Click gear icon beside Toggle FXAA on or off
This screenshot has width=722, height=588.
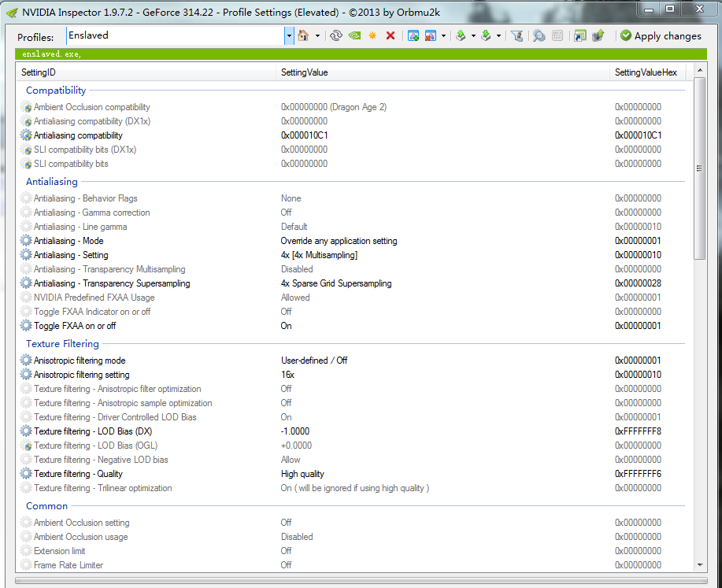26,326
